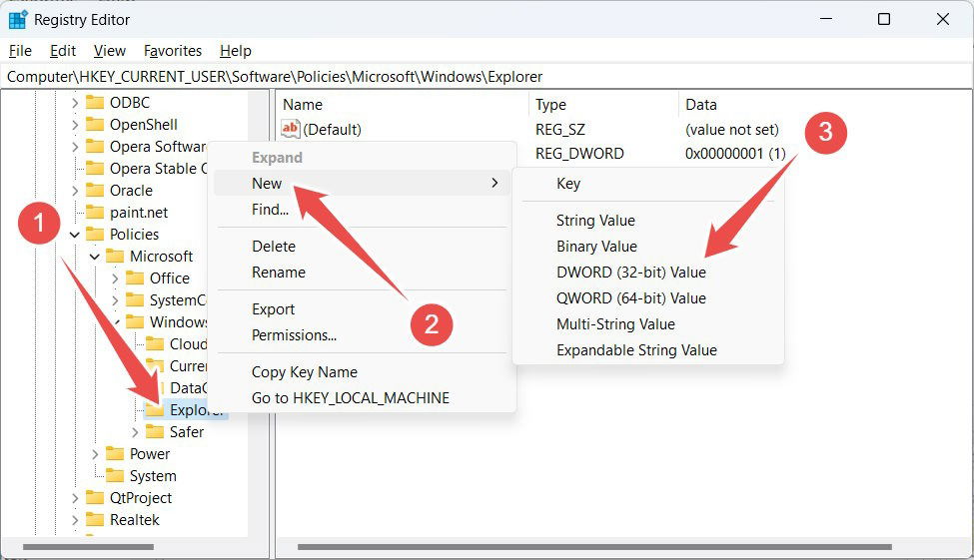Open the Edit menu
This screenshot has height=560, width=974.
pyautogui.click(x=63, y=51)
